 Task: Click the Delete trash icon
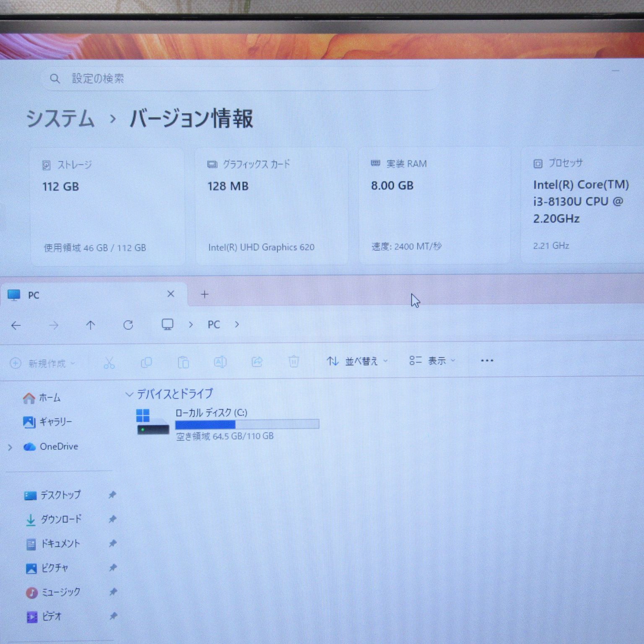click(x=294, y=361)
